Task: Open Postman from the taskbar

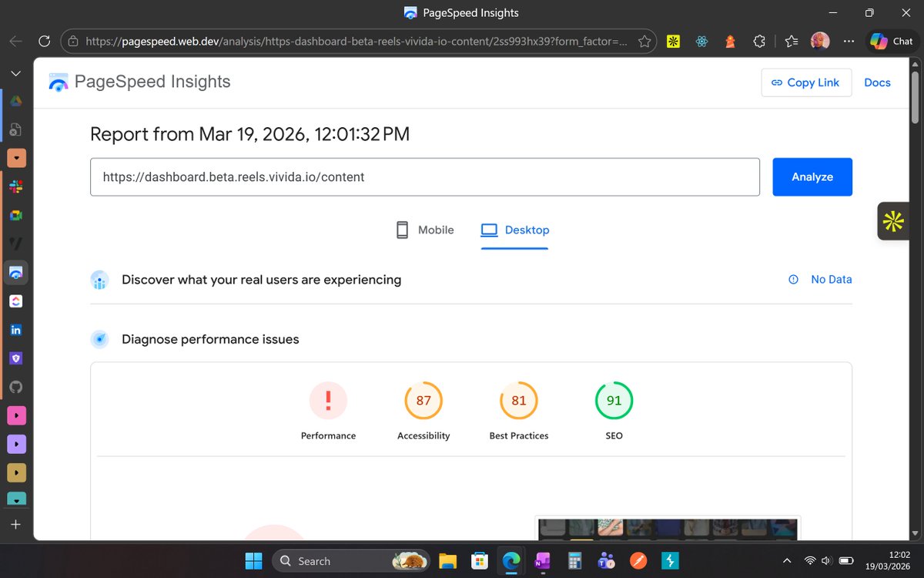Action: click(x=638, y=560)
